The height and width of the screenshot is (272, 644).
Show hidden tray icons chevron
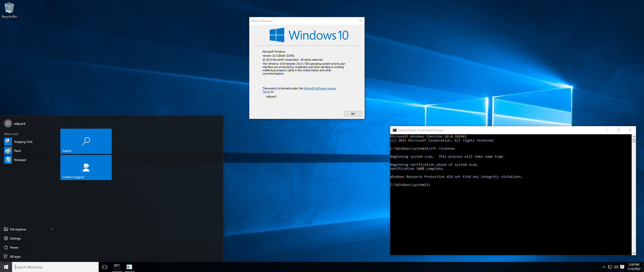pos(604,267)
